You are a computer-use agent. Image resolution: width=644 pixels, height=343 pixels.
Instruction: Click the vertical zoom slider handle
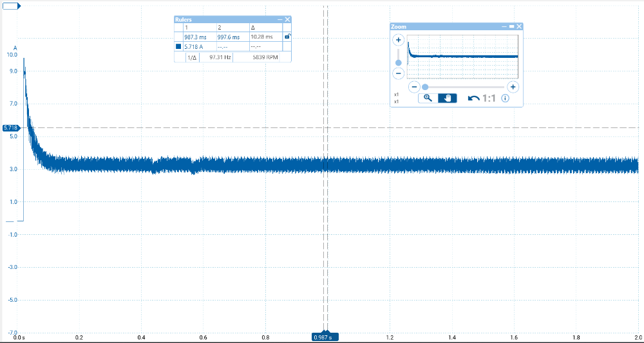point(398,62)
